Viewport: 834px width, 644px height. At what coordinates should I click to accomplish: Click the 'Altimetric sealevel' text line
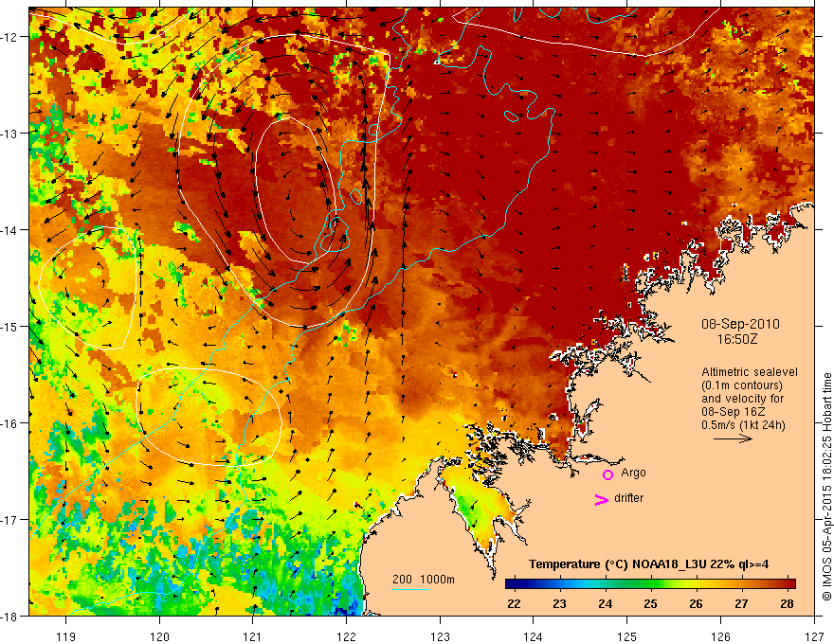[x=750, y=372]
